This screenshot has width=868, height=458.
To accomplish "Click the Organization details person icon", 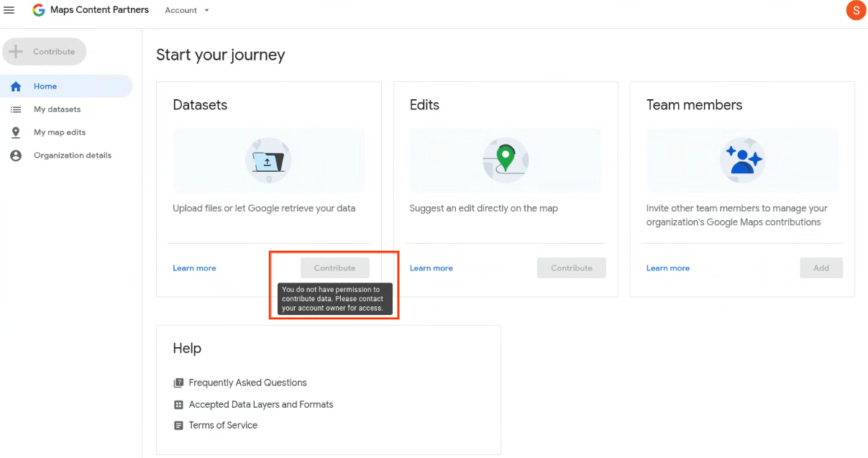I will 16,155.
